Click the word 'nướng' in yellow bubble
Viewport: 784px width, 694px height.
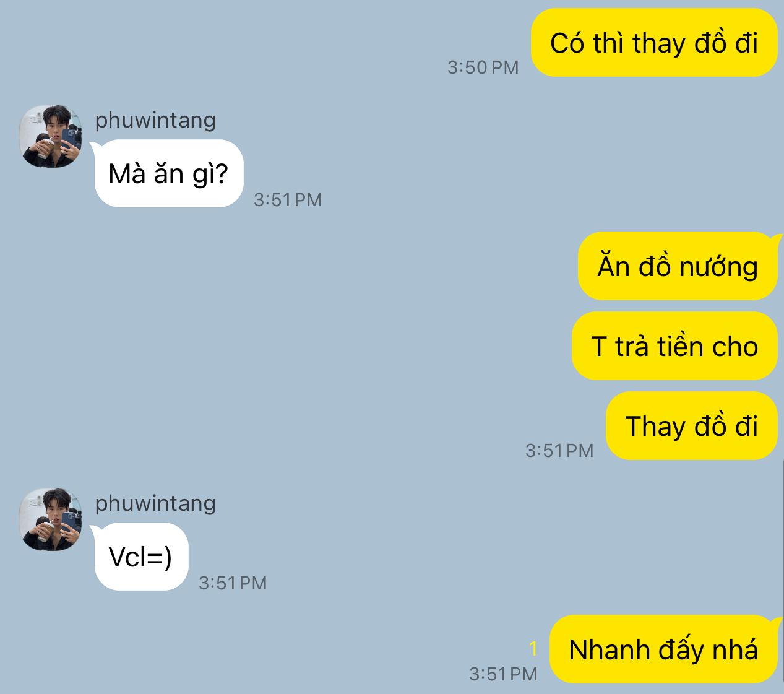tap(718, 267)
